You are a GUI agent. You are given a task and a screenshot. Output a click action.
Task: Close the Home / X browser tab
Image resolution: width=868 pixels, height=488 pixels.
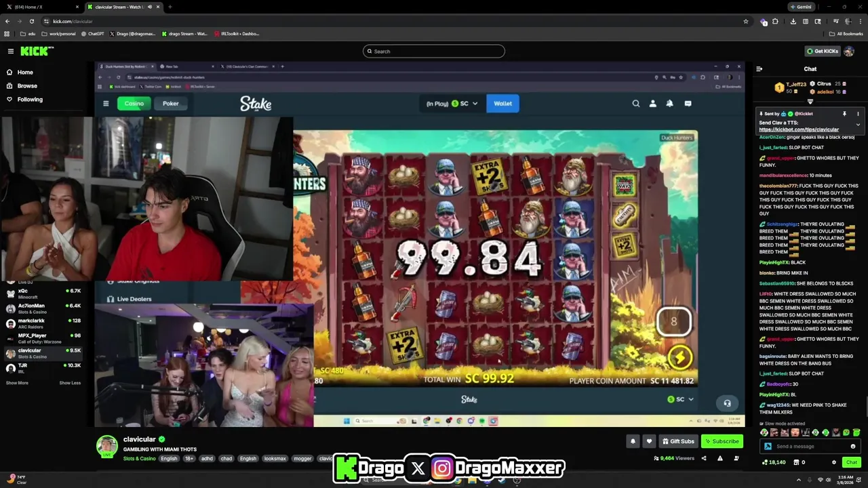point(77,7)
